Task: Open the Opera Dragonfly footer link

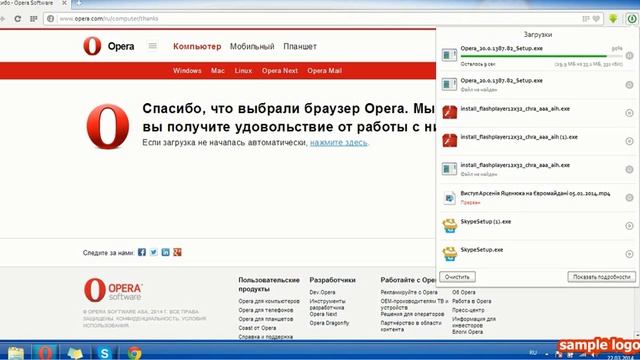Action: click(329, 323)
